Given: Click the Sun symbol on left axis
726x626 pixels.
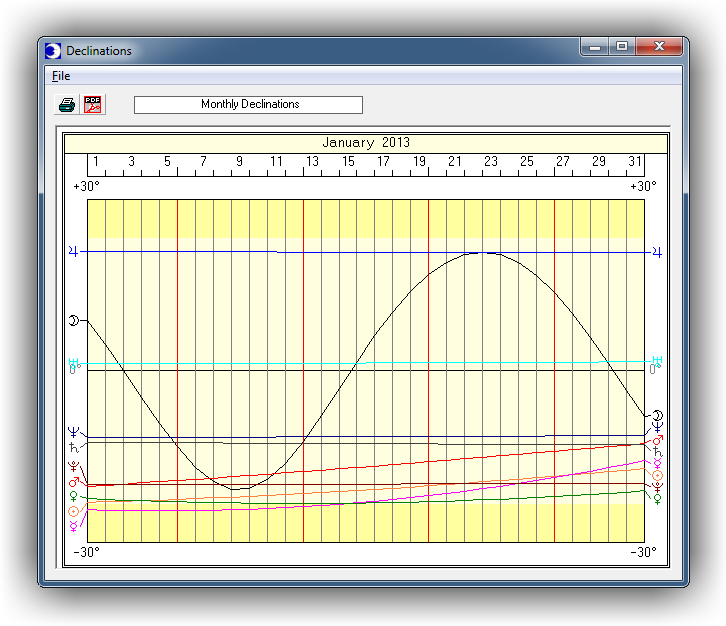Looking at the screenshot, I should (x=73, y=512).
